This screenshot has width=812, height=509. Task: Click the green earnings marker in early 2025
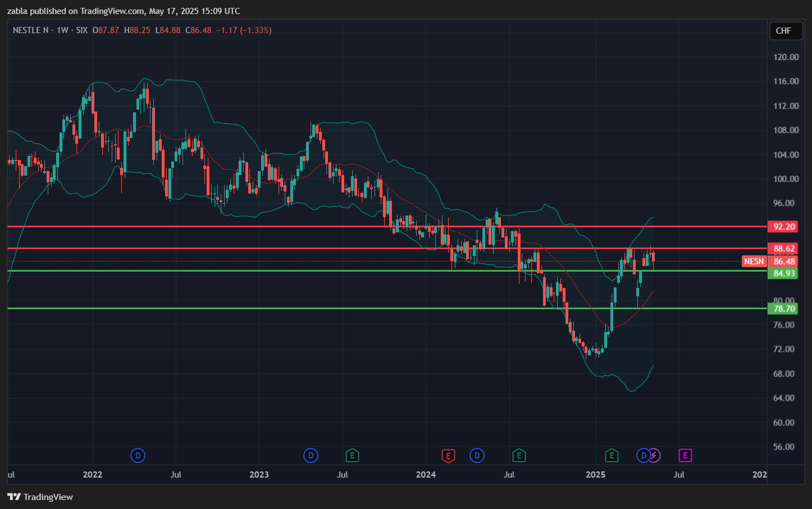[x=612, y=456]
